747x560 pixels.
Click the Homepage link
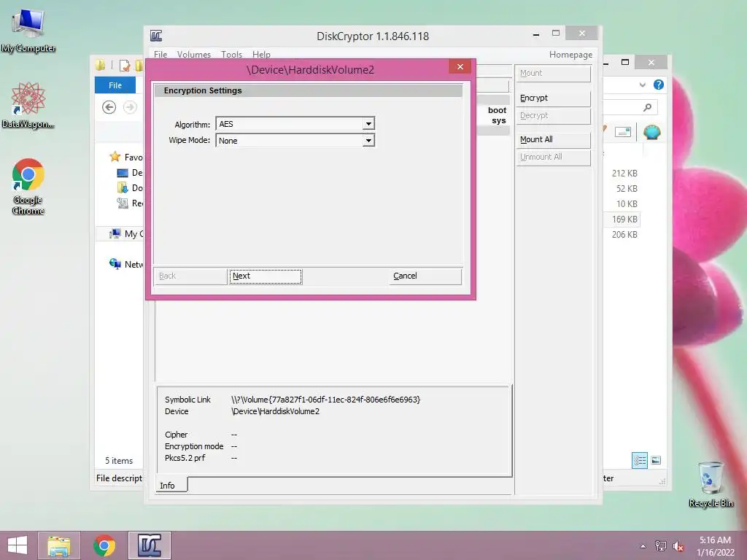tap(570, 54)
